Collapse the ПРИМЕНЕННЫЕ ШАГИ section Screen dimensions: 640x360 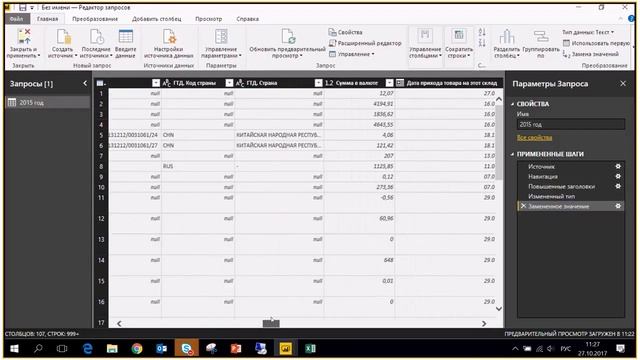point(513,154)
